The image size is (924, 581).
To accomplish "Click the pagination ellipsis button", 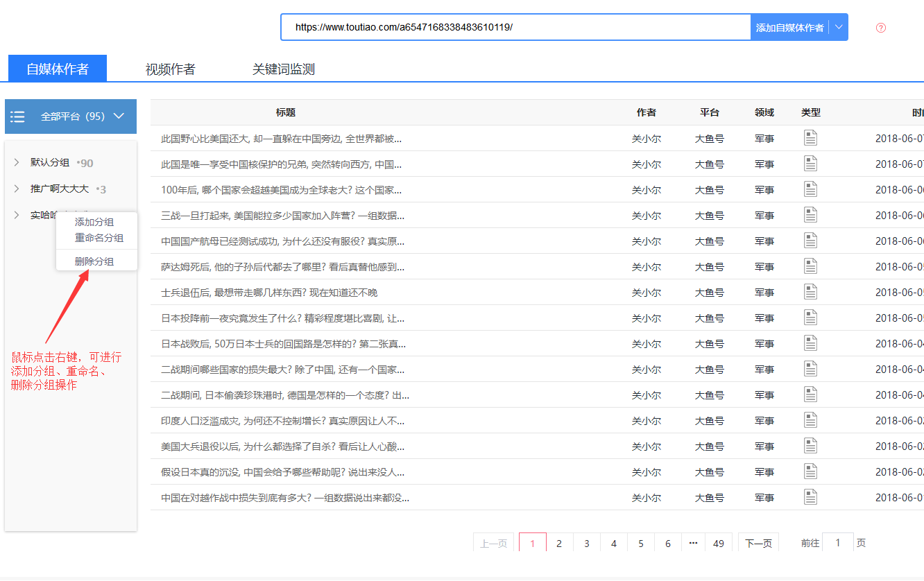I will pyautogui.click(x=693, y=544).
